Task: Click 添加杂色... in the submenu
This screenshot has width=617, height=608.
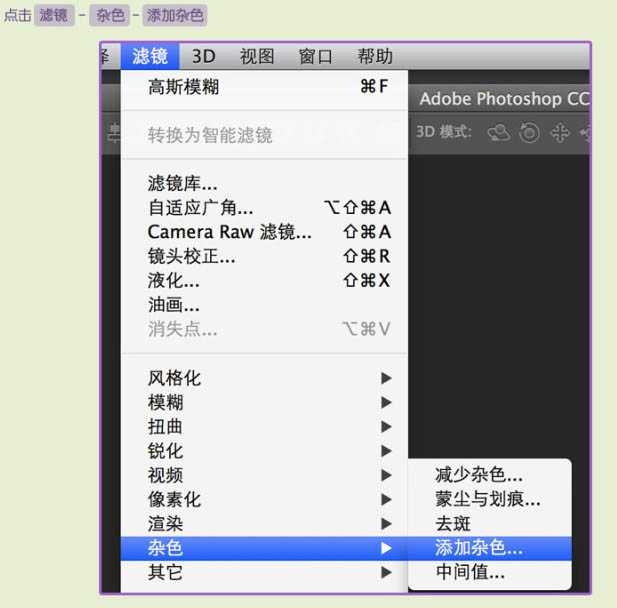Action: click(490, 548)
